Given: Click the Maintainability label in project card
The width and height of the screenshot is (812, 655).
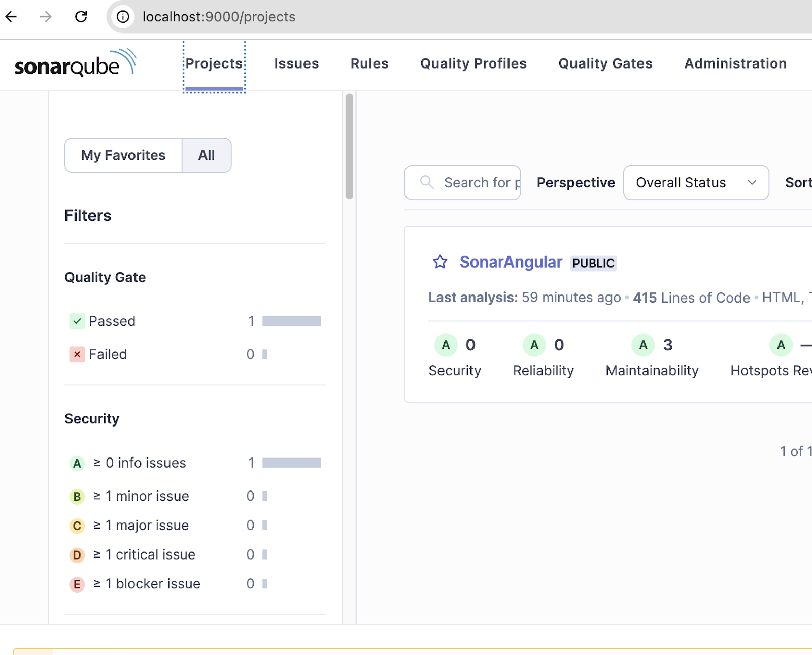Looking at the screenshot, I should coord(652,371).
